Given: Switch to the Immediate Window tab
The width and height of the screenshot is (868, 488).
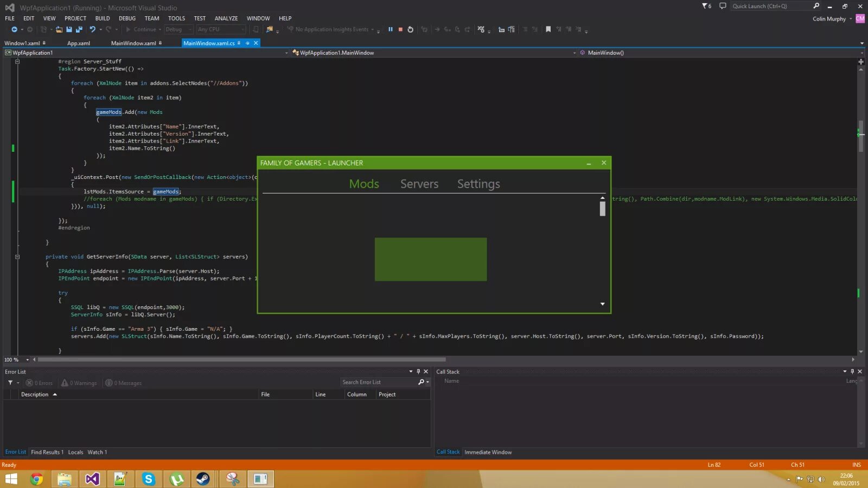Looking at the screenshot, I should coord(488,452).
